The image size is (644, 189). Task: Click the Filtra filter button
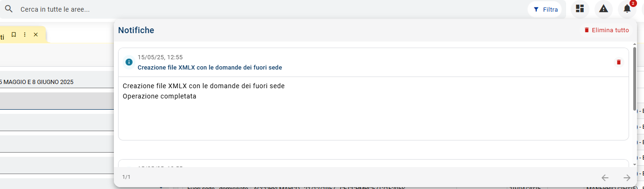(x=546, y=9)
